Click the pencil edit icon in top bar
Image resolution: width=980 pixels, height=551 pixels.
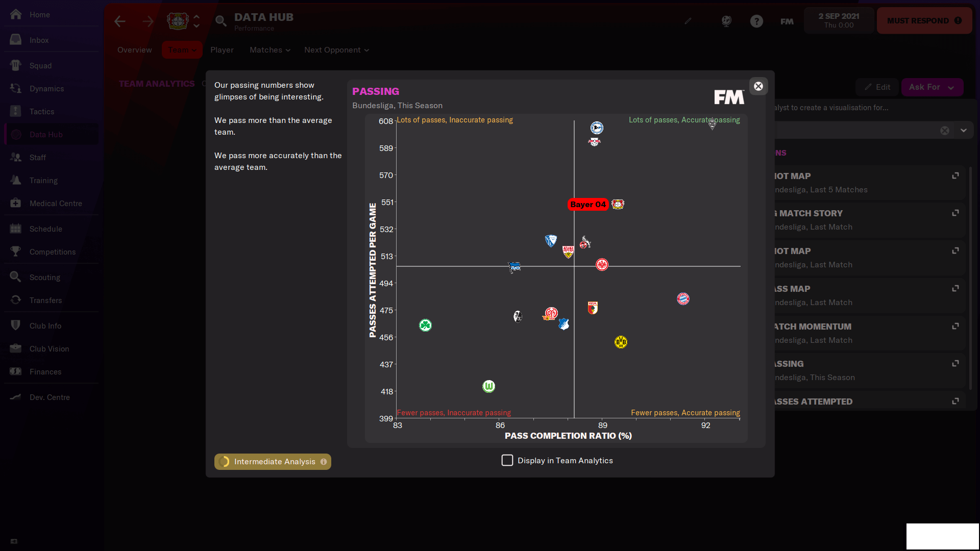point(688,21)
